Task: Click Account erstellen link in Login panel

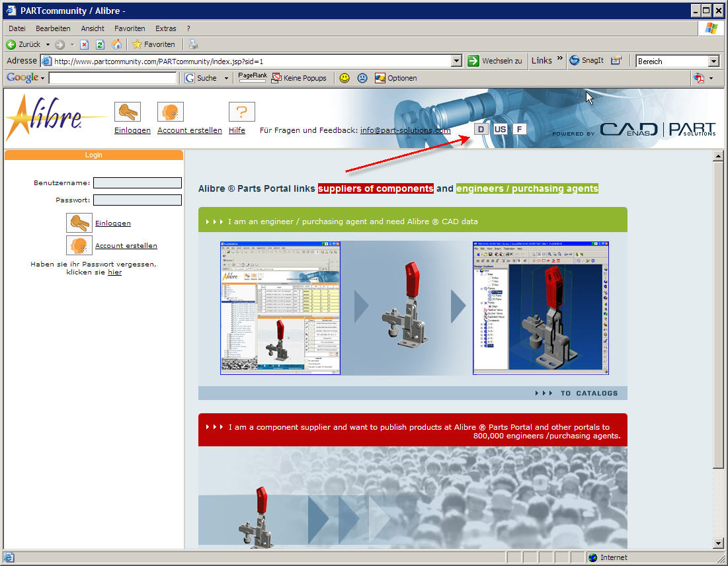Action: (126, 245)
